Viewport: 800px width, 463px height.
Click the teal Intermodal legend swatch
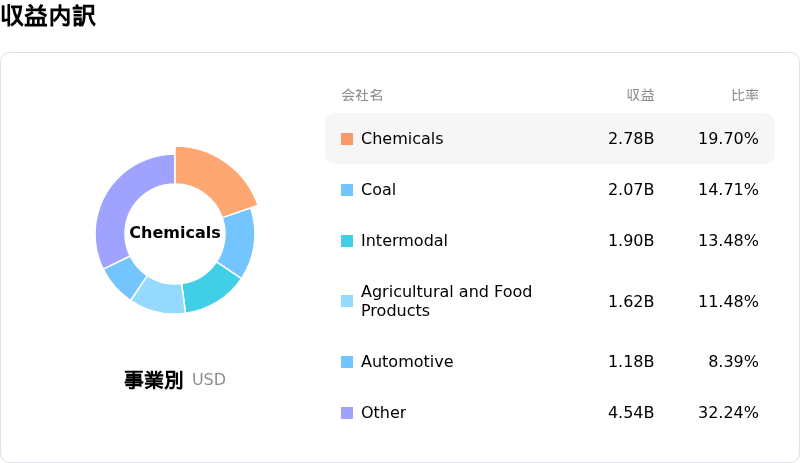coord(347,241)
